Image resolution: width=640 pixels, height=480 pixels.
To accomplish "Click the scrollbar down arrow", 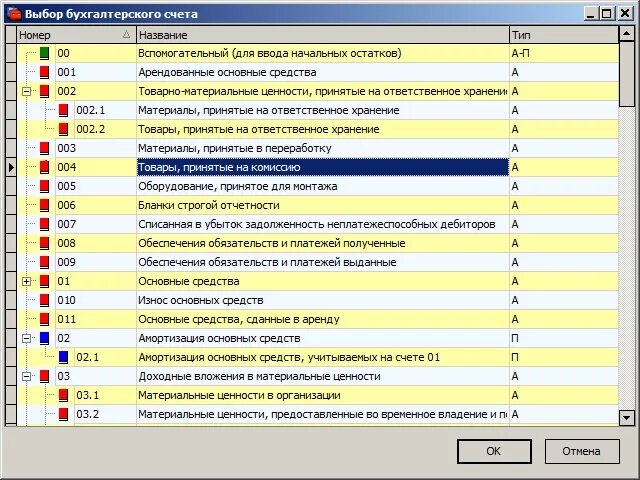I will click(627, 418).
